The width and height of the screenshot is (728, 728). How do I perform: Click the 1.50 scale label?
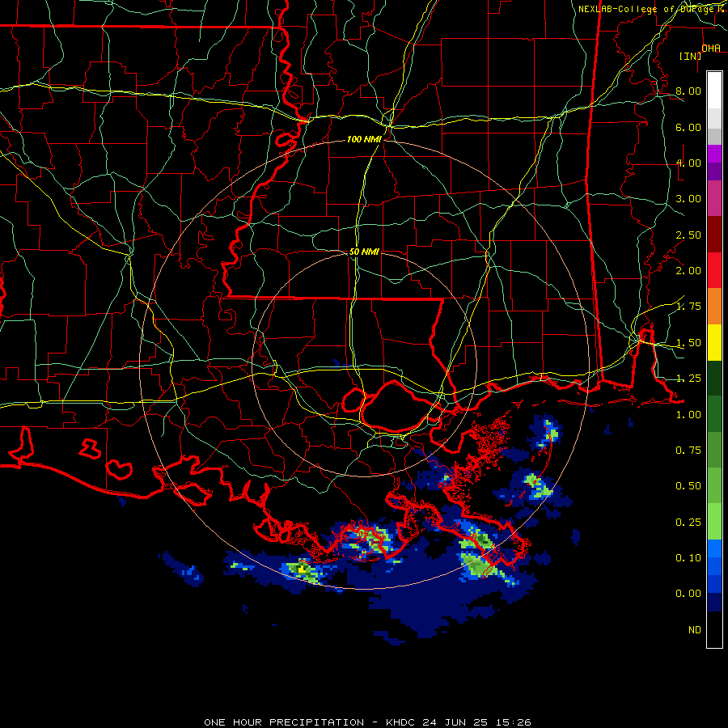[x=688, y=343]
